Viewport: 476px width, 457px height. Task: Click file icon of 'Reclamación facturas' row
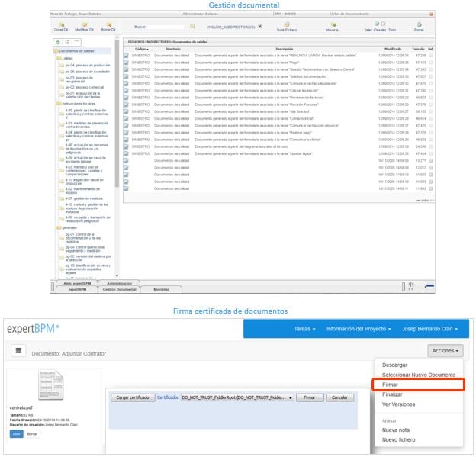[x=126, y=98]
